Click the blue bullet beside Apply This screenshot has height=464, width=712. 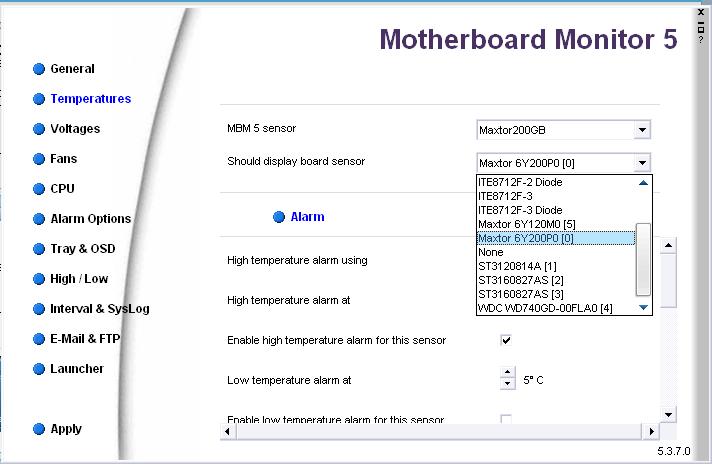tap(39, 429)
